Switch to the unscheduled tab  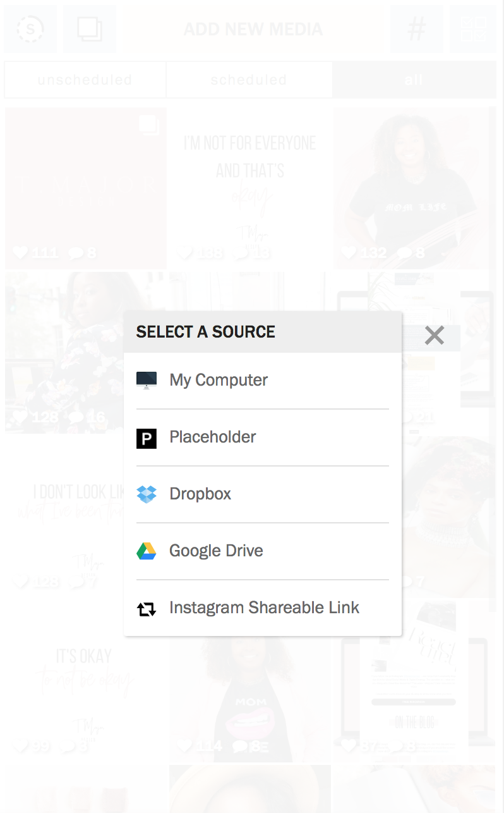pos(85,80)
